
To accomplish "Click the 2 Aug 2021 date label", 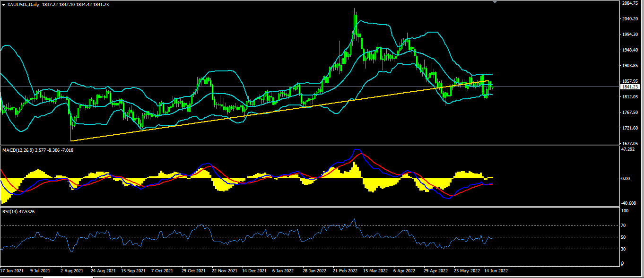I will pyautogui.click(x=71, y=271).
